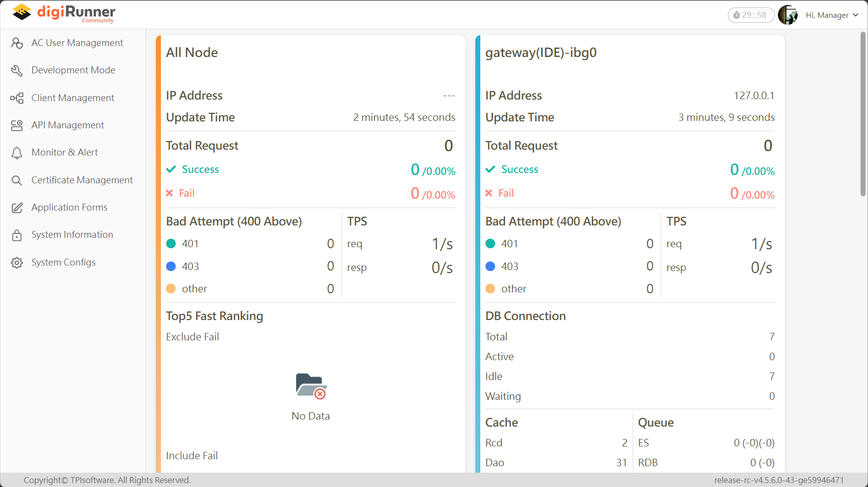Click the System Configs gear icon

(x=17, y=263)
